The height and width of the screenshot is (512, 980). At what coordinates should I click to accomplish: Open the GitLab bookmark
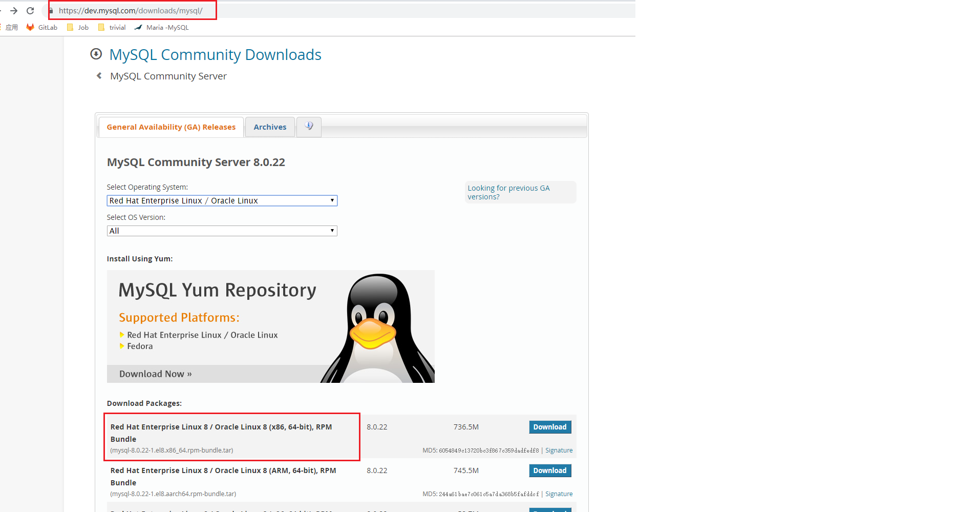(42, 28)
